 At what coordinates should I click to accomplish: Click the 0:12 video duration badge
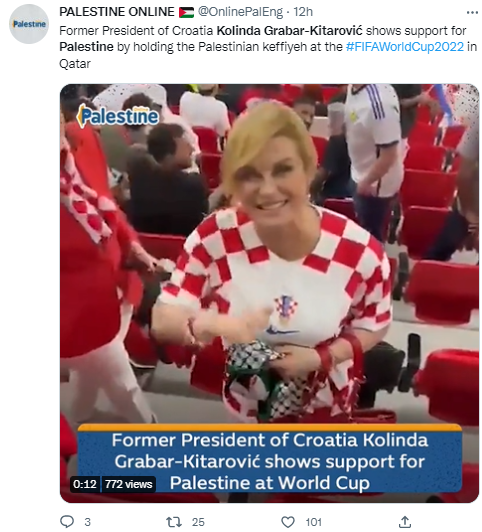[85, 483]
